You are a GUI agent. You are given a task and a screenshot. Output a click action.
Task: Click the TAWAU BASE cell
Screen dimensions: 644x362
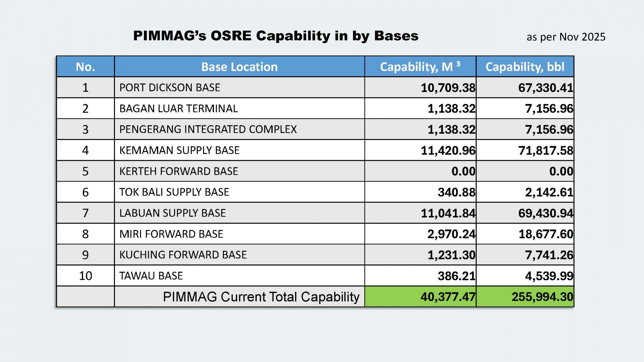151,276
